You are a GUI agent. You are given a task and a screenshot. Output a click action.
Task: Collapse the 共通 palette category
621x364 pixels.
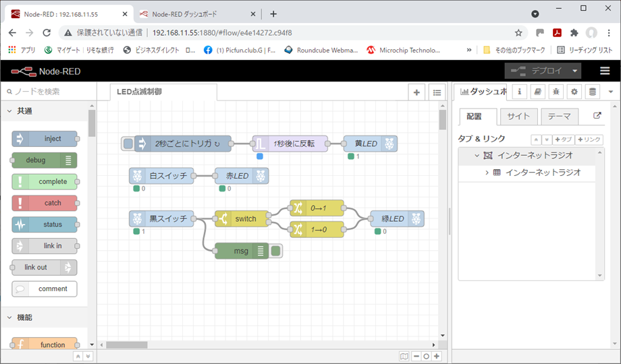(x=9, y=111)
